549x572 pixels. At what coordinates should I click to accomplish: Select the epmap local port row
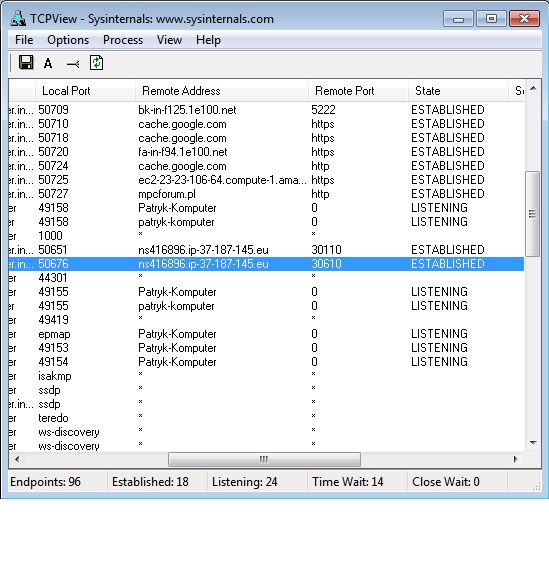[266, 334]
